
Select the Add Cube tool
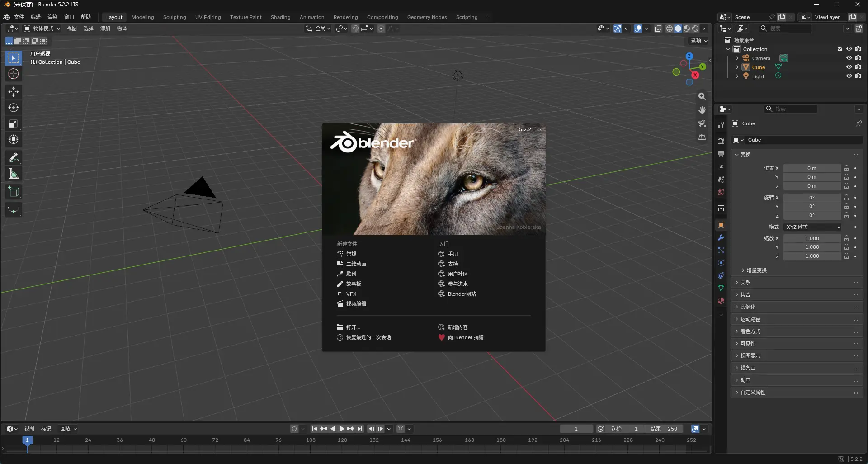(x=14, y=192)
